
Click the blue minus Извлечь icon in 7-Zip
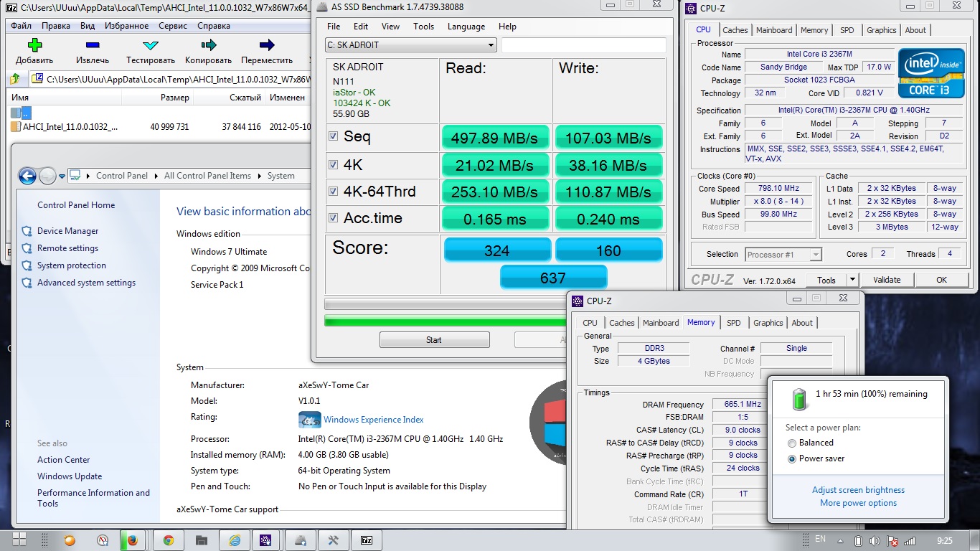[x=92, y=45]
